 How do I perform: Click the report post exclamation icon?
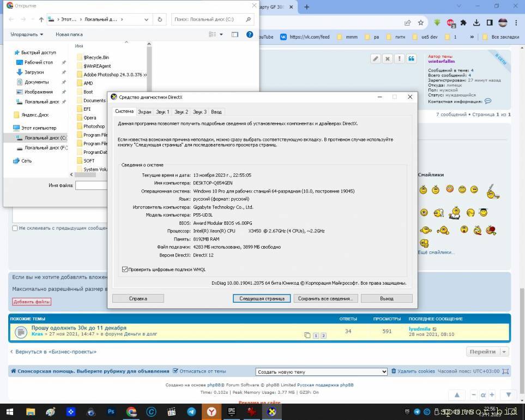point(399,58)
